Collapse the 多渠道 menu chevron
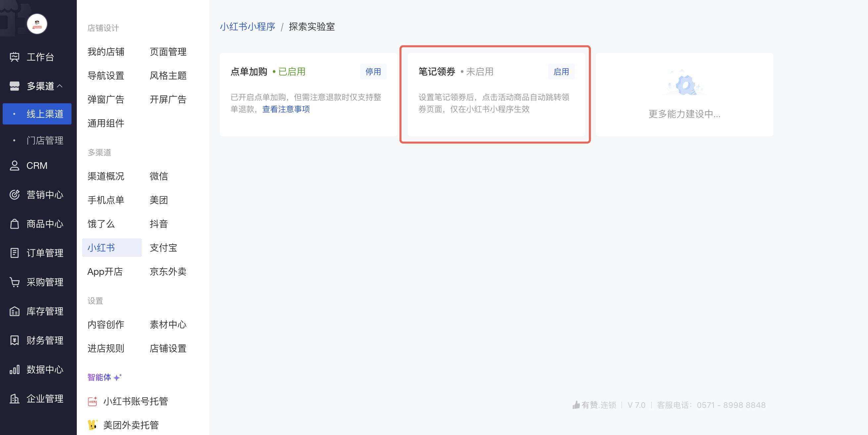 [x=60, y=86]
